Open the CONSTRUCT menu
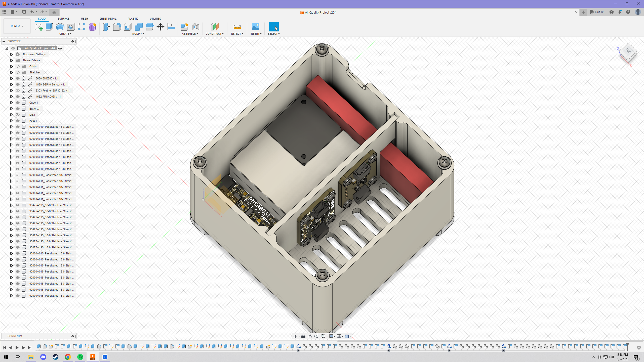 pos(215,34)
